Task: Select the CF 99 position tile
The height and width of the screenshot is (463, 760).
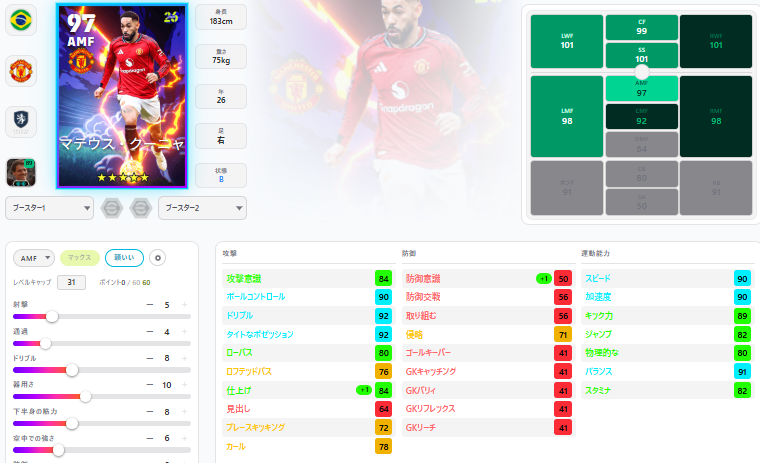Action: click(x=641, y=27)
